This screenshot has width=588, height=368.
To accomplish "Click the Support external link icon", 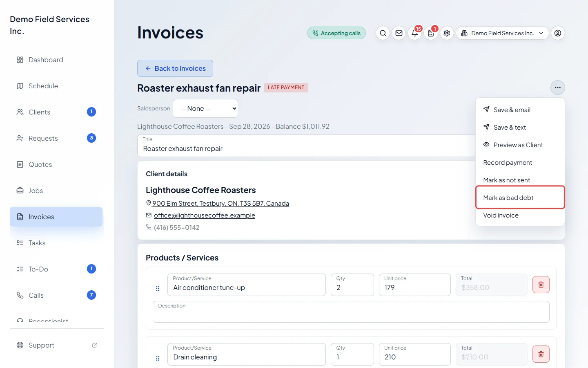I will click(x=95, y=345).
